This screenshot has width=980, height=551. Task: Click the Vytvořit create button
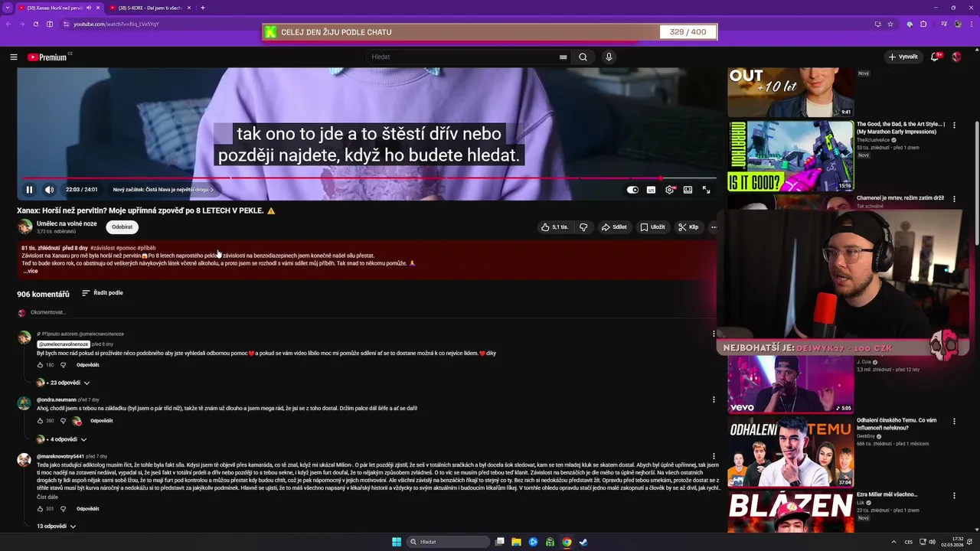coord(903,57)
